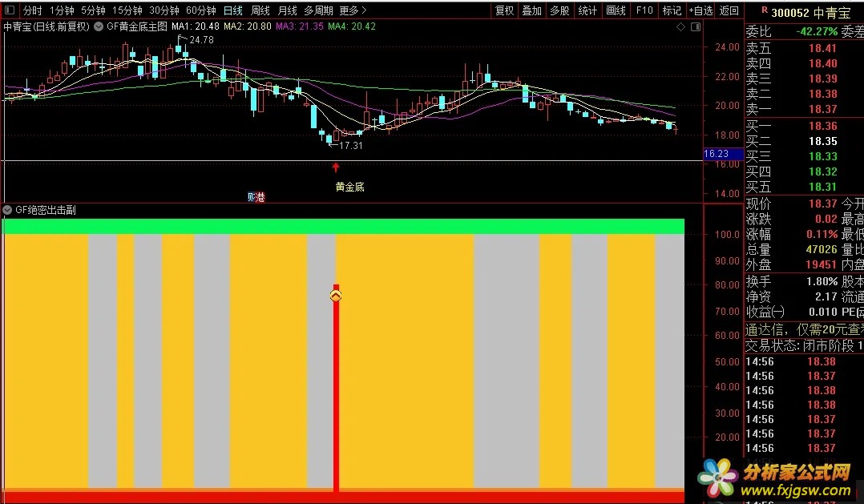Click the 黄金底 label text
Viewport: 864px width, 504px height.
[x=350, y=187]
